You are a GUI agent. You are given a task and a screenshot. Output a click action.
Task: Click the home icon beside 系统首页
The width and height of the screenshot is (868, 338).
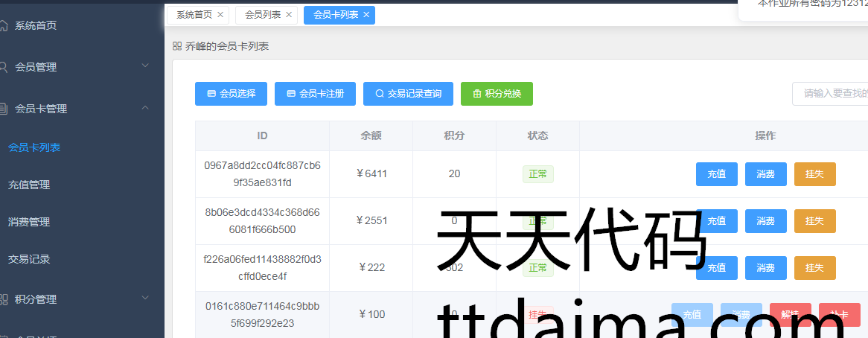point(4,25)
